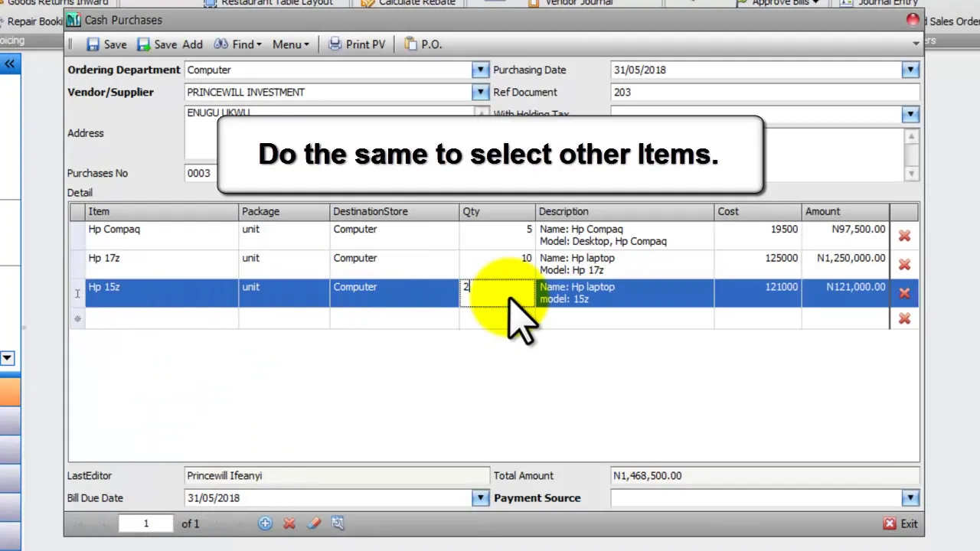
Task: Click the Hp 17z description cell
Action: coord(625,264)
